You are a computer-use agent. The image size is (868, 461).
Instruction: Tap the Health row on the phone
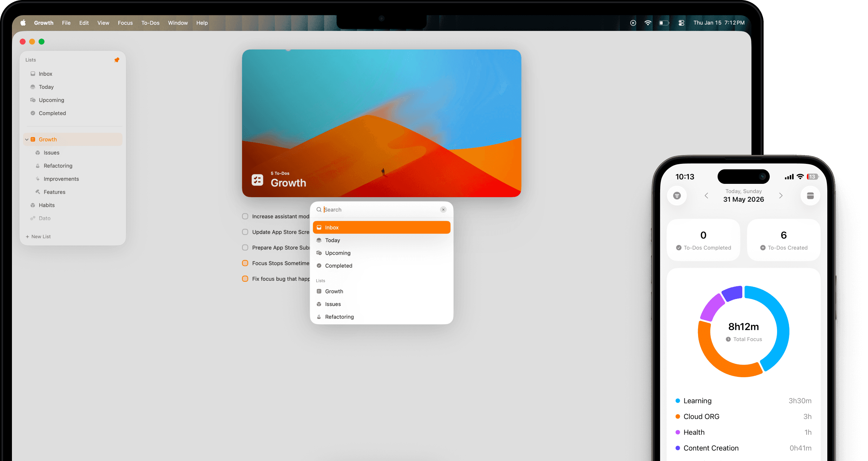click(743, 432)
